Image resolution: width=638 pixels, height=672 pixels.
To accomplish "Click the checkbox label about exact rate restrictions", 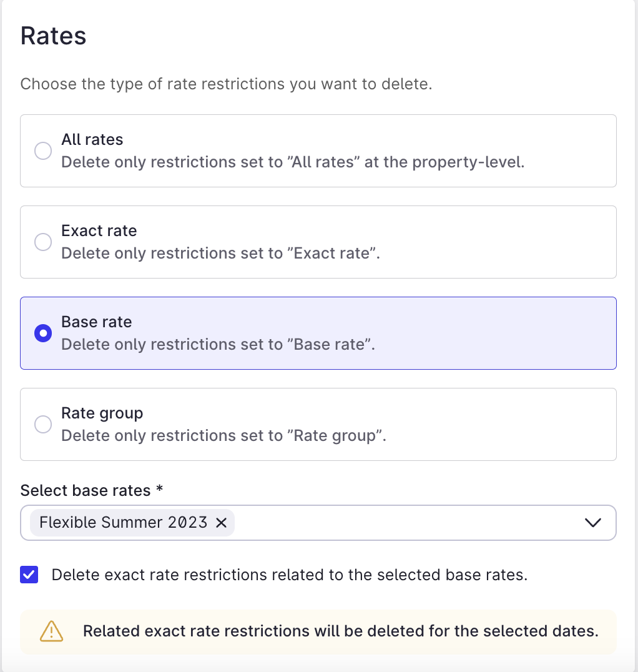I will pos(290,575).
